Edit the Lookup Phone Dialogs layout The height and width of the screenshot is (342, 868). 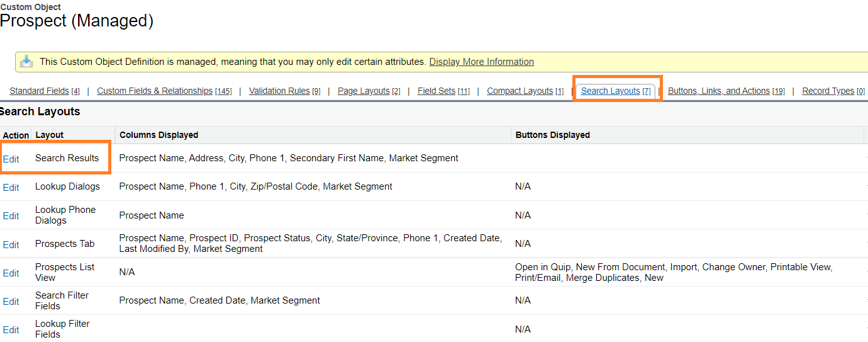(11, 215)
